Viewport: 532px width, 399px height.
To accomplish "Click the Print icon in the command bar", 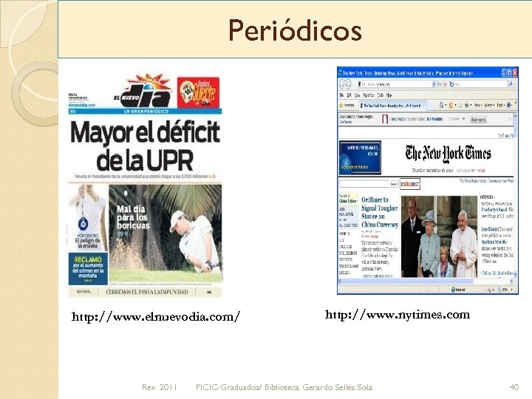I will tap(467, 106).
